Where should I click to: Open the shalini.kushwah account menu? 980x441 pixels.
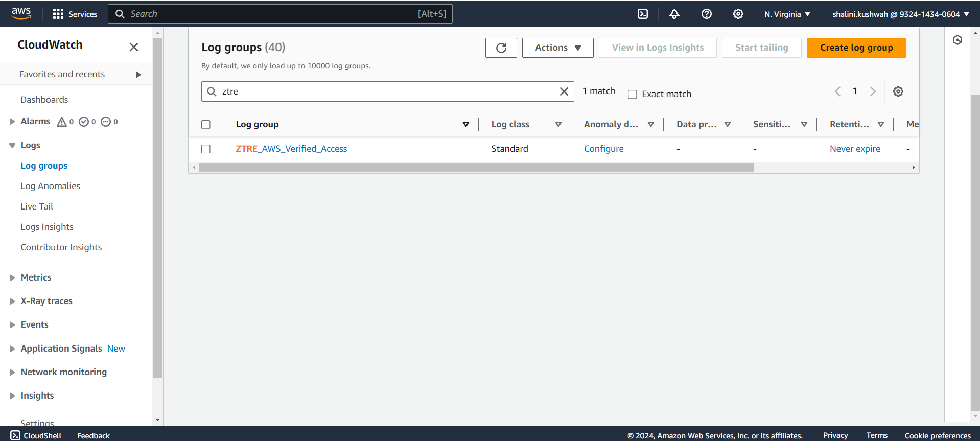tap(901, 14)
